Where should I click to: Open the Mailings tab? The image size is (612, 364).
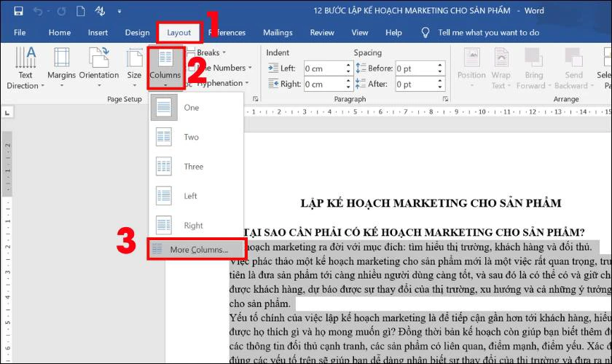point(278,33)
